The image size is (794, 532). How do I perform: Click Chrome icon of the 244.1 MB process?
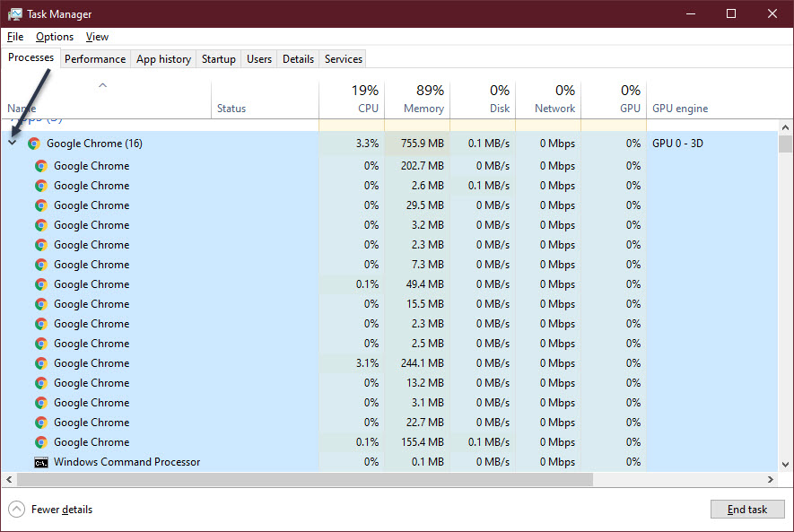pyautogui.click(x=41, y=363)
